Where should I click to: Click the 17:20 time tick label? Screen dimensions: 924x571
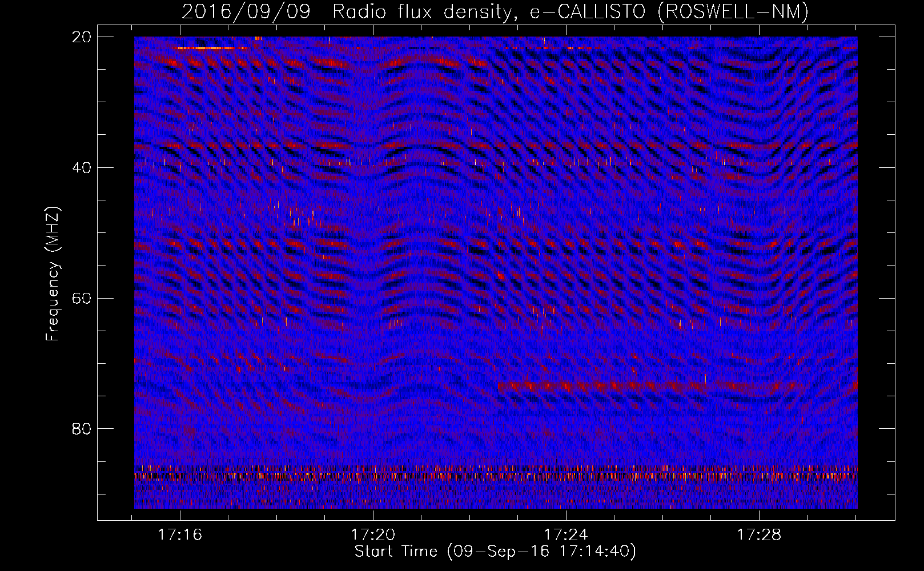click(x=373, y=534)
